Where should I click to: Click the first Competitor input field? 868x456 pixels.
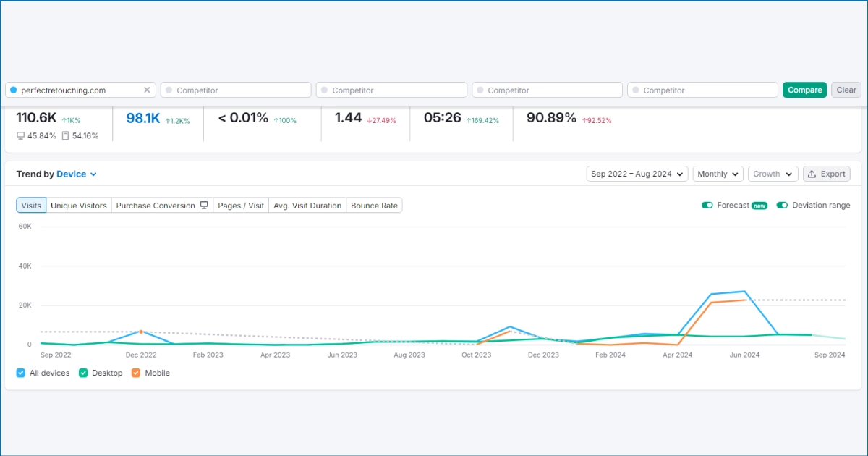236,90
